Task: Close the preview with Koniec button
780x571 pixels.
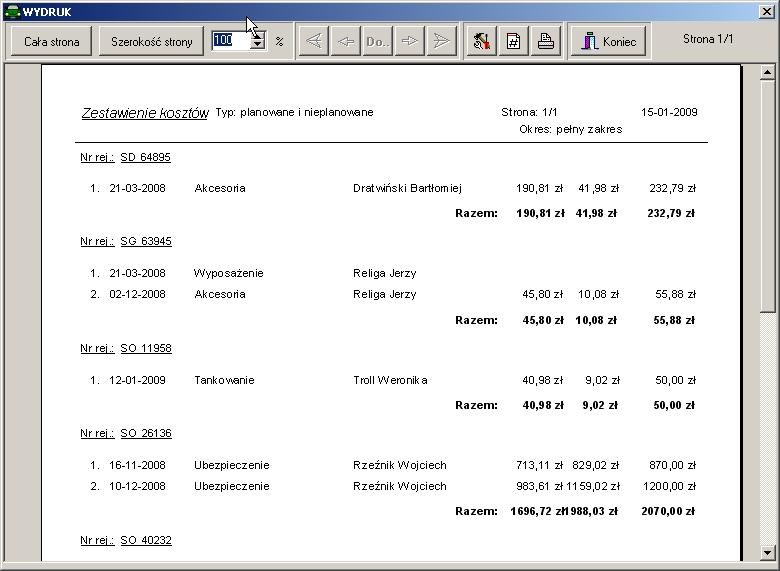Action: 609,41
